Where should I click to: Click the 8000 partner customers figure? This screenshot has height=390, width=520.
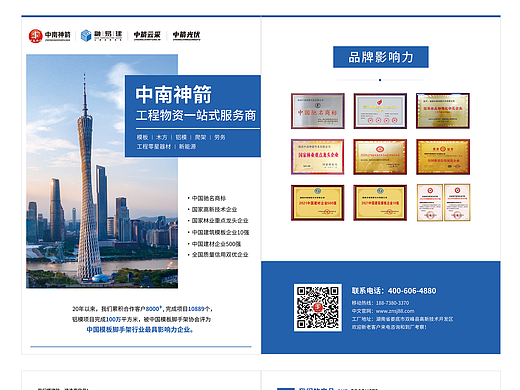(154, 309)
